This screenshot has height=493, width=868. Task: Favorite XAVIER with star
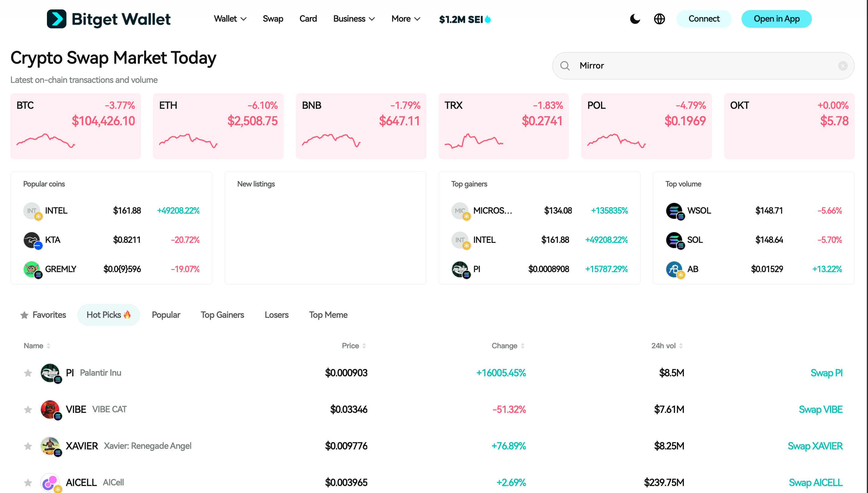(28, 446)
